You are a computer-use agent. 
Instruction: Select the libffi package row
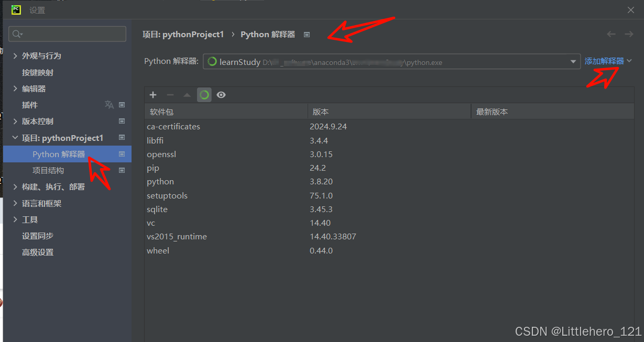tap(389, 140)
